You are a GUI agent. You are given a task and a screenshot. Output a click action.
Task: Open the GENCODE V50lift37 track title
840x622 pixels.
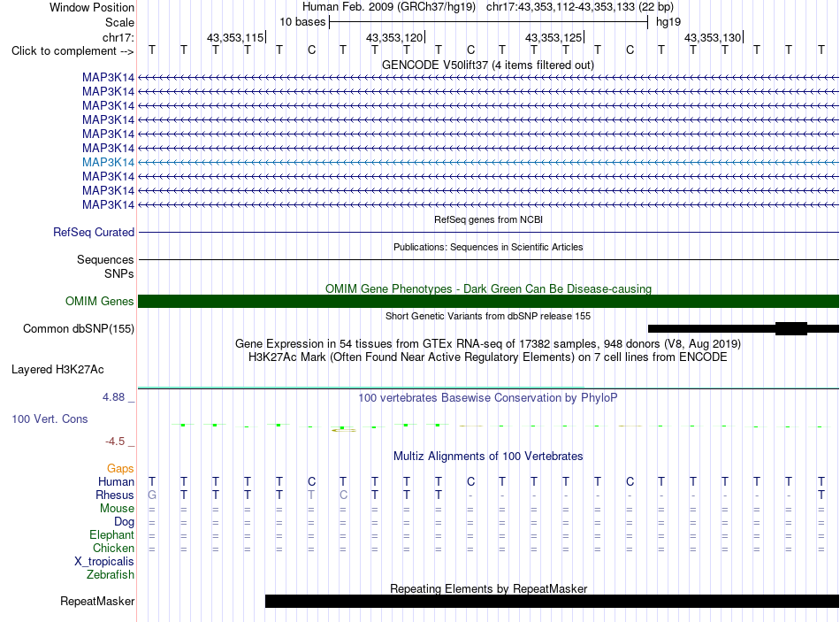click(x=488, y=65)
